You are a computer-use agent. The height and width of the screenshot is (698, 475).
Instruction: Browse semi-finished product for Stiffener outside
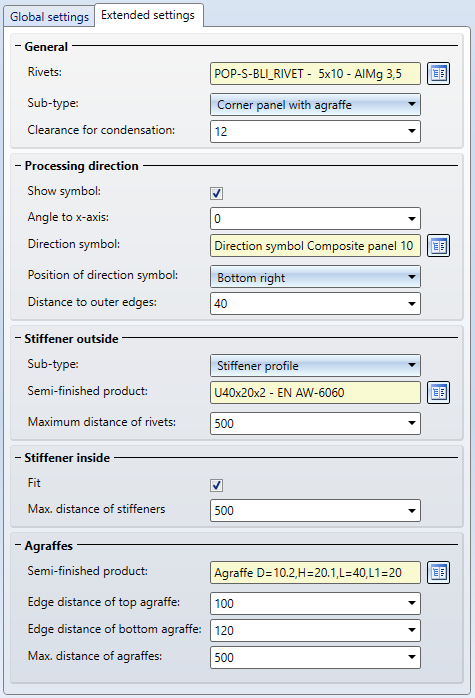(438, 392)
